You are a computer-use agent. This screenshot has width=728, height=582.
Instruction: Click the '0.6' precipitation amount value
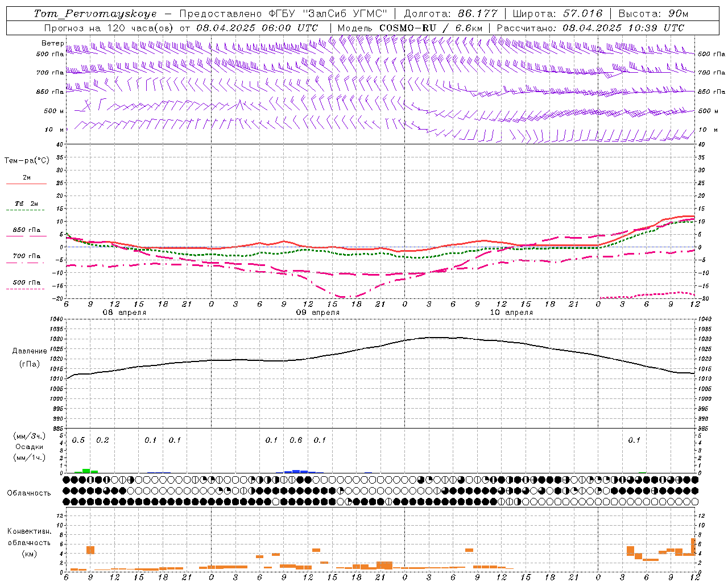click(x=296, y=440)
